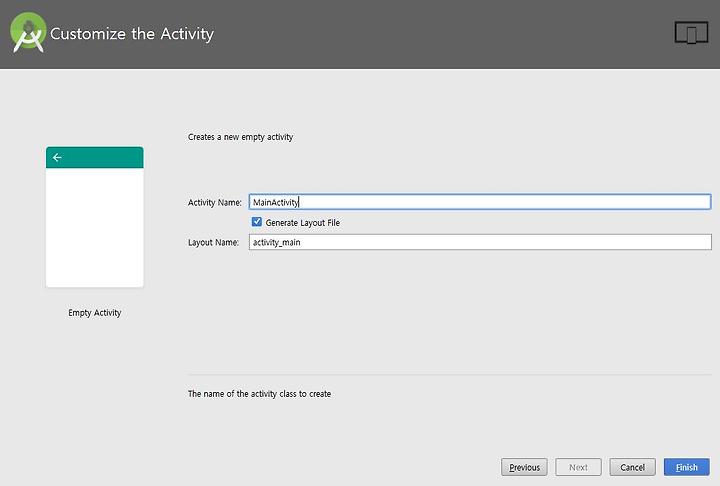This screenshot has width=720, height=486.
Task: Cancel the new project wizard
Action: tap(632, 467)
